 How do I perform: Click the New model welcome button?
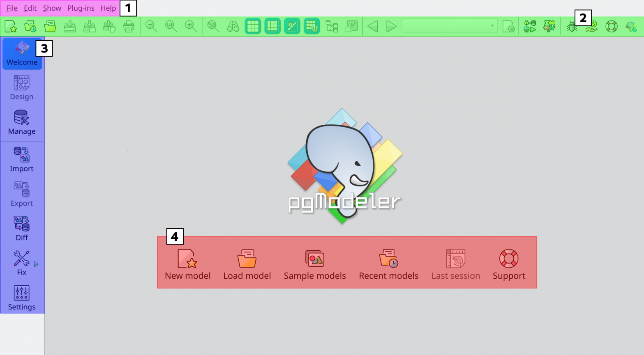pyautogui.click(x=188, y=264)
